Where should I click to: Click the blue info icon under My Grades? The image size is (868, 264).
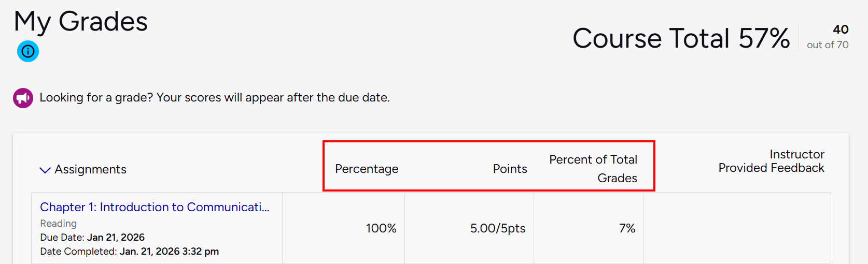[28, 51]
